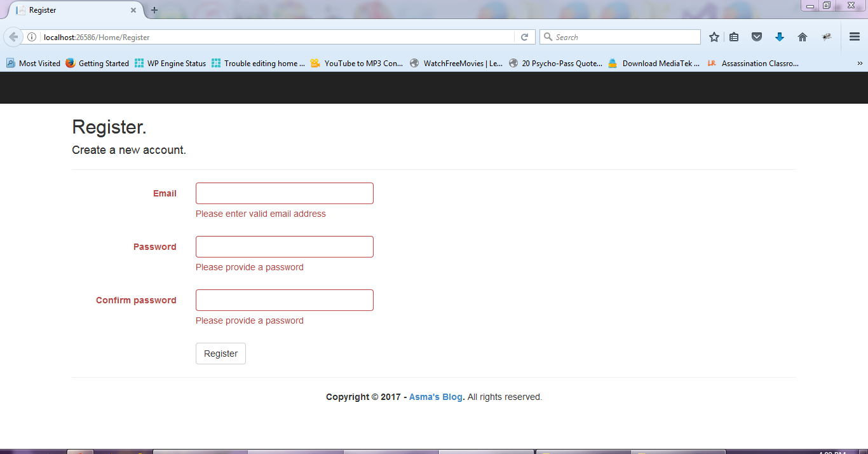
Task: Click the back navigation arrow
Action: [13, 36]
